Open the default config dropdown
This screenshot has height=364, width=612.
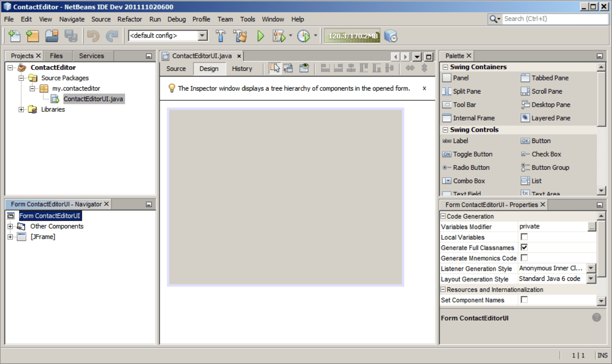[x=202, y=35]
